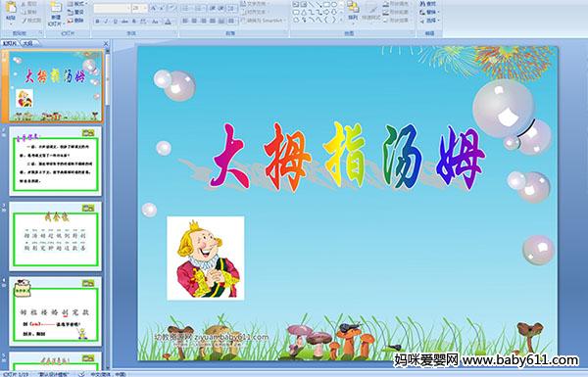
Task: Click the font color icon
Action: (168, 22)
